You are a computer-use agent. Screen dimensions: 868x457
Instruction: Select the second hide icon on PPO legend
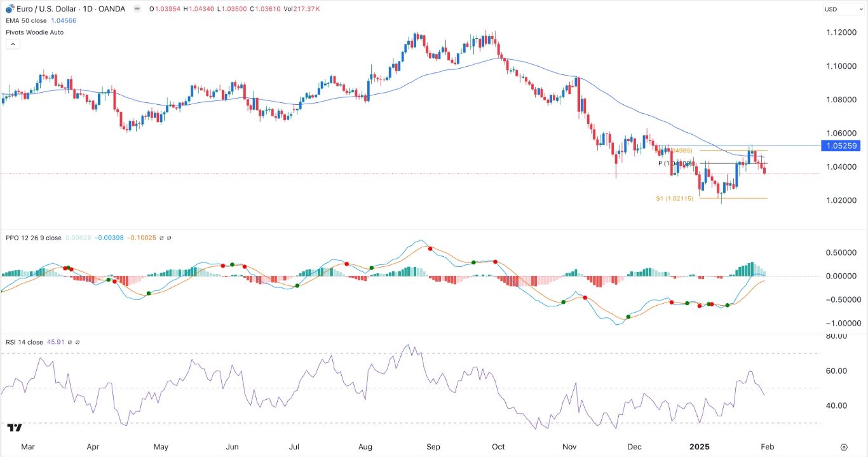[x=170, y=238]
